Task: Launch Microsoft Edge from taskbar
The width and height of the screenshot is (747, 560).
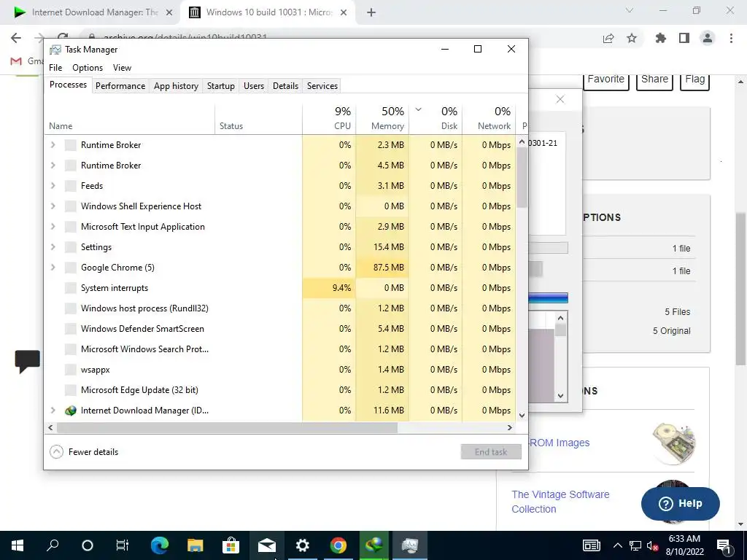Action: coord(160,545)
